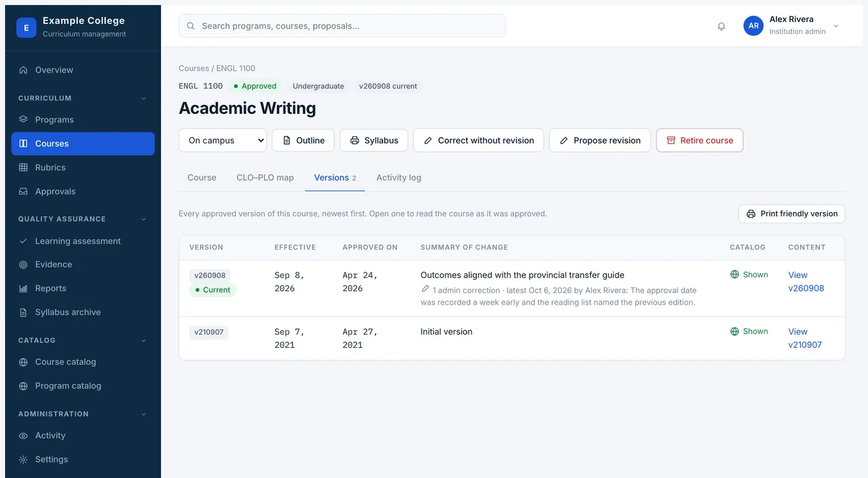Select Courses in the sidebar

[83, 143]
